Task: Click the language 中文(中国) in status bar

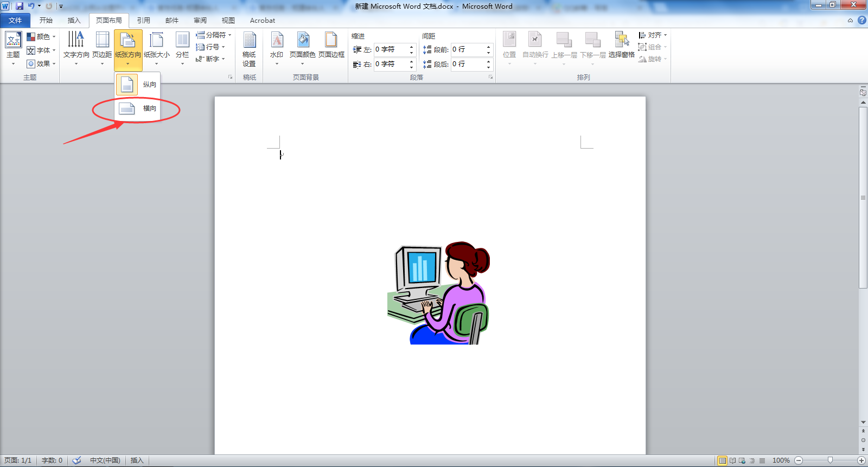Action: pyautogui.click(x=105, y=460)
